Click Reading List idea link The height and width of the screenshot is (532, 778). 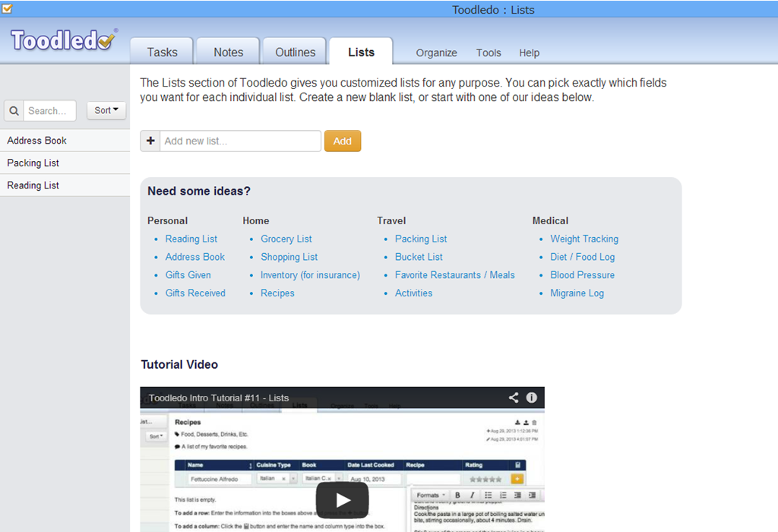point(191,239)
